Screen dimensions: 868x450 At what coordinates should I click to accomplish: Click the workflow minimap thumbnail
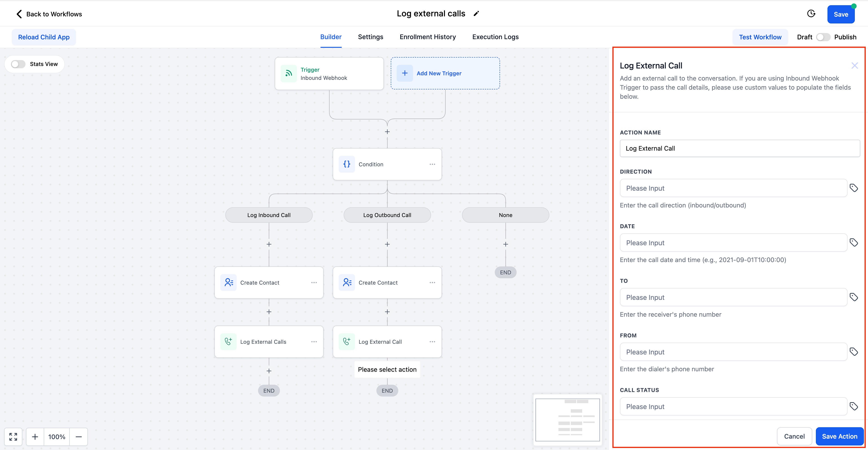(x=567, y=420)
